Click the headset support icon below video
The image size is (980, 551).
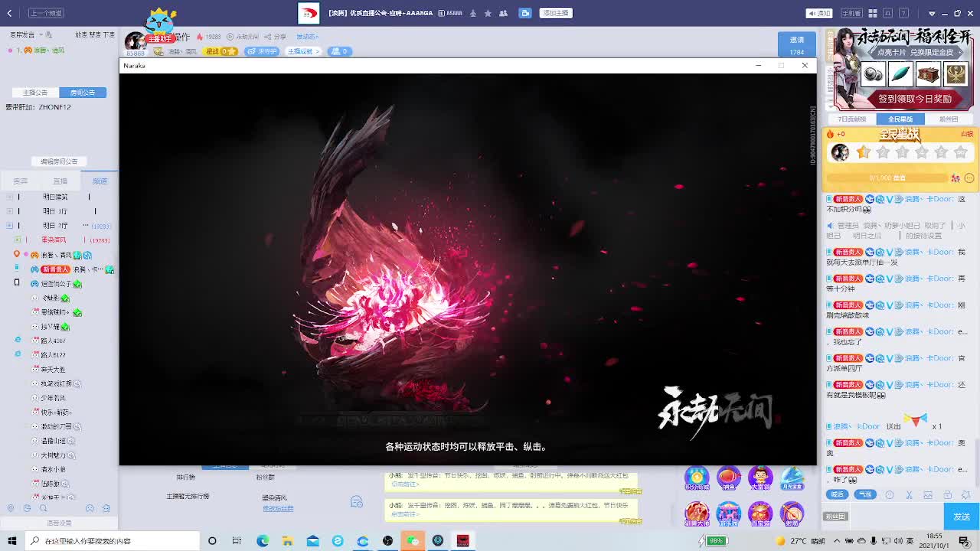356,501
